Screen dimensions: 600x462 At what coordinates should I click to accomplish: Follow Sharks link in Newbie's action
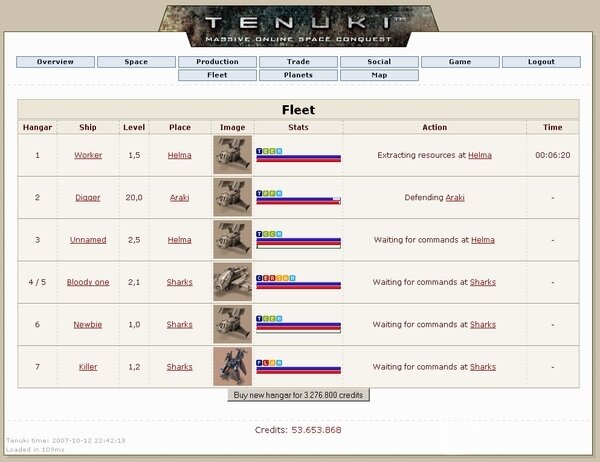pos(483,325)
